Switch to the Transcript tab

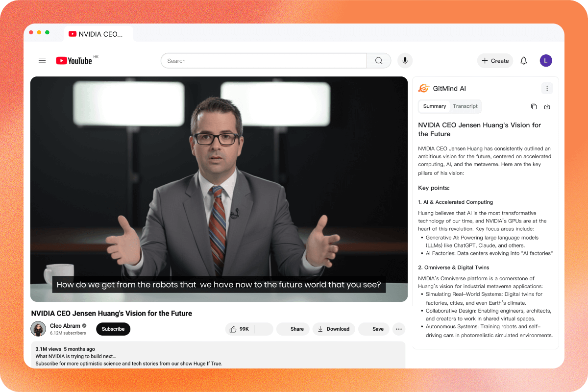pyautogui.click(x=465, y=106)
